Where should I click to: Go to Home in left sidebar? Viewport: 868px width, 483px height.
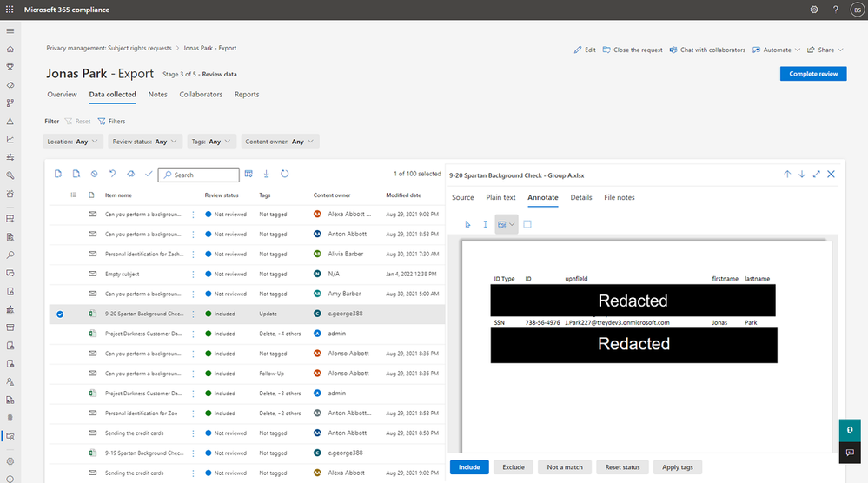click(x=10, y=50)
